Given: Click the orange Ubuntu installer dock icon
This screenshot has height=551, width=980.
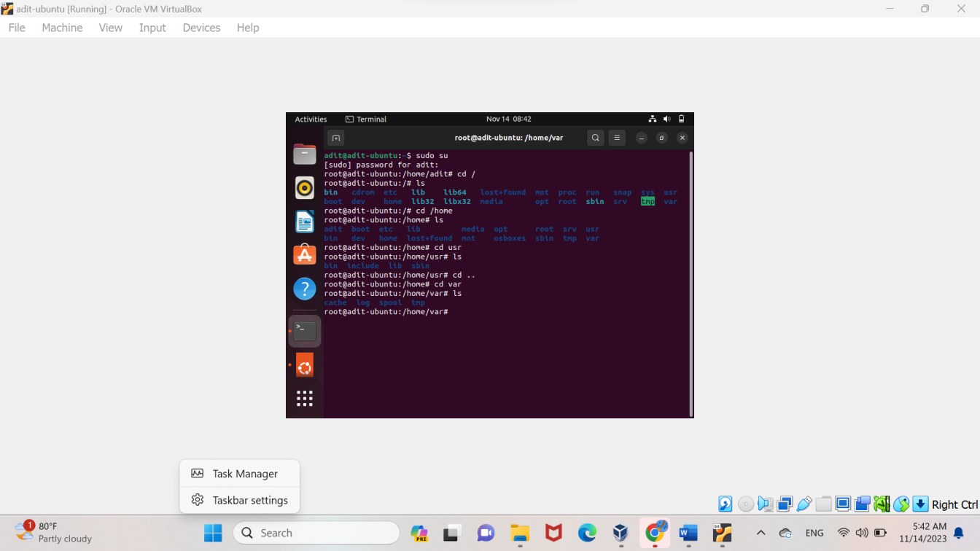Looking at the screenshot, I should click(305, 366).
